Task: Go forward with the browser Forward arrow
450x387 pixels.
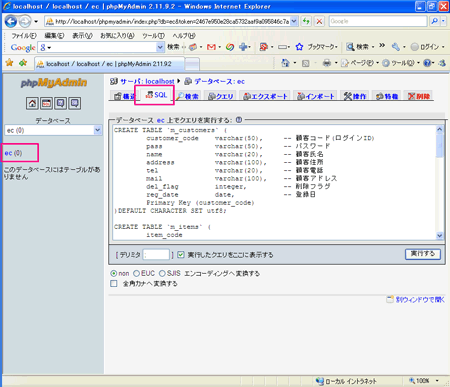Action: [24, 22]
